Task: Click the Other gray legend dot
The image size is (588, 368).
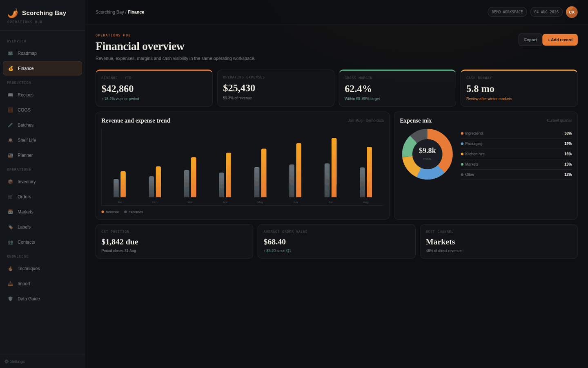Action: point(462,175)
